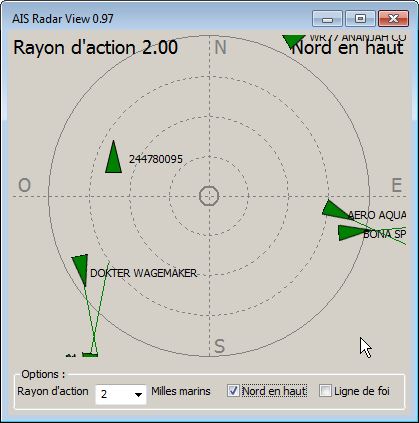Viewport: 419px width, 423px height.
Task: Click the DOKTER WAGEMAKER ship name label
Action: click(143, 273)
